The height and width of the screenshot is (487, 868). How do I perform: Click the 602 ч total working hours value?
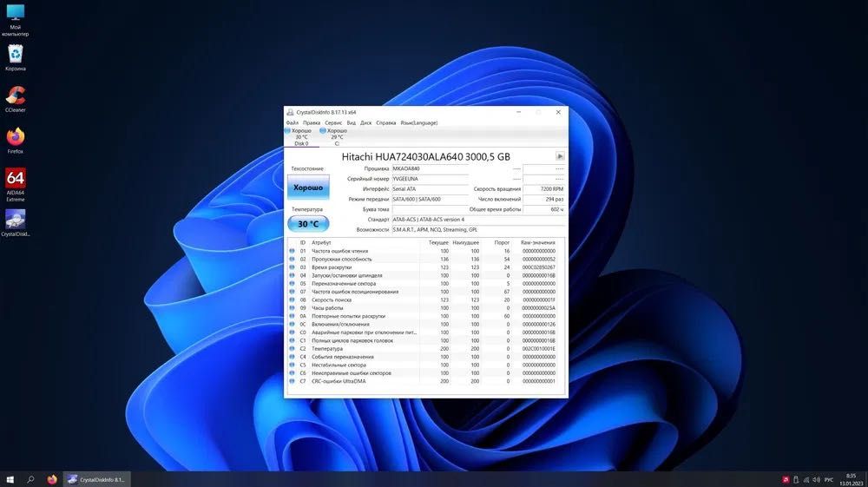pos(544,209)
